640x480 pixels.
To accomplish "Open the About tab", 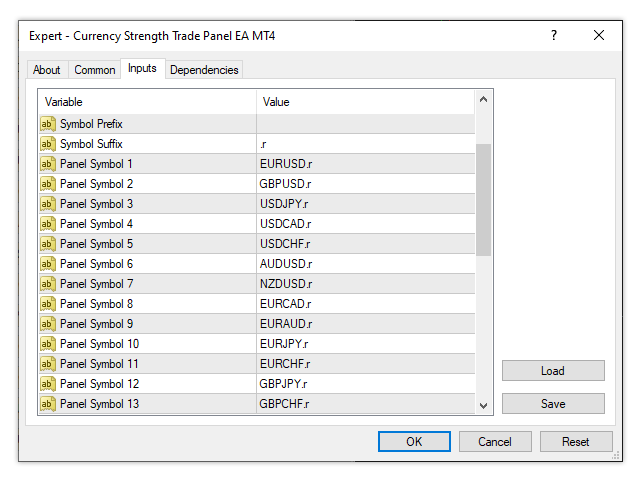I will pyautogui.click(x=47, y=70).
